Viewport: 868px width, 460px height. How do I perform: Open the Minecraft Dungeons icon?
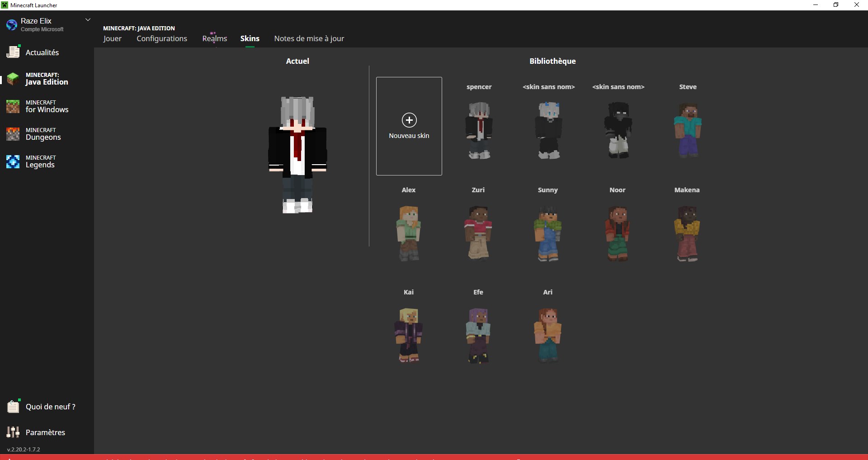point(13,134)
